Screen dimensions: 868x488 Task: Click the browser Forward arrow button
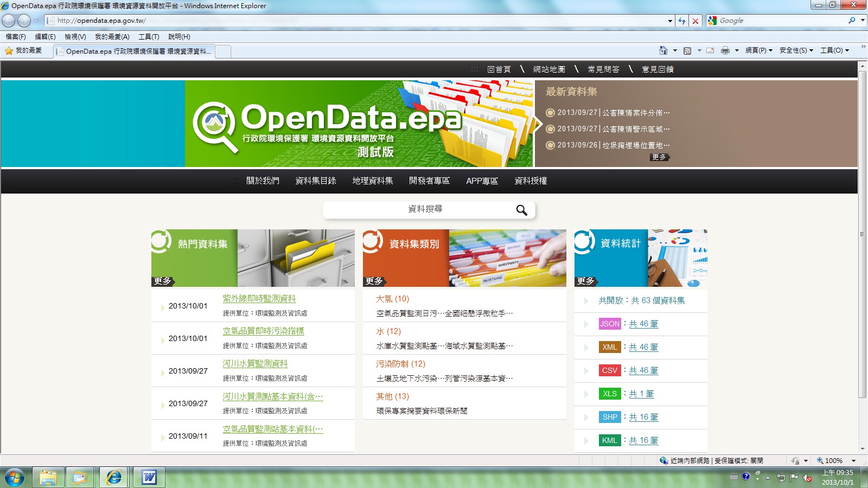[x=24, y=21]
